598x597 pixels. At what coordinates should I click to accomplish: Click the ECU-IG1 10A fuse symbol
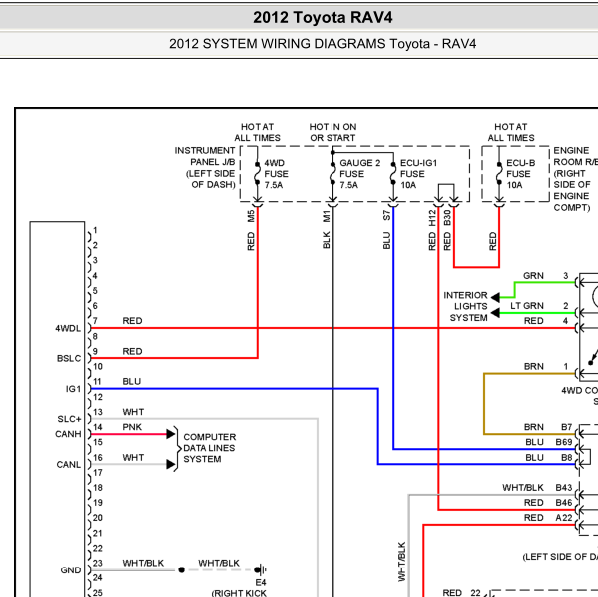(x=393, y=174)
